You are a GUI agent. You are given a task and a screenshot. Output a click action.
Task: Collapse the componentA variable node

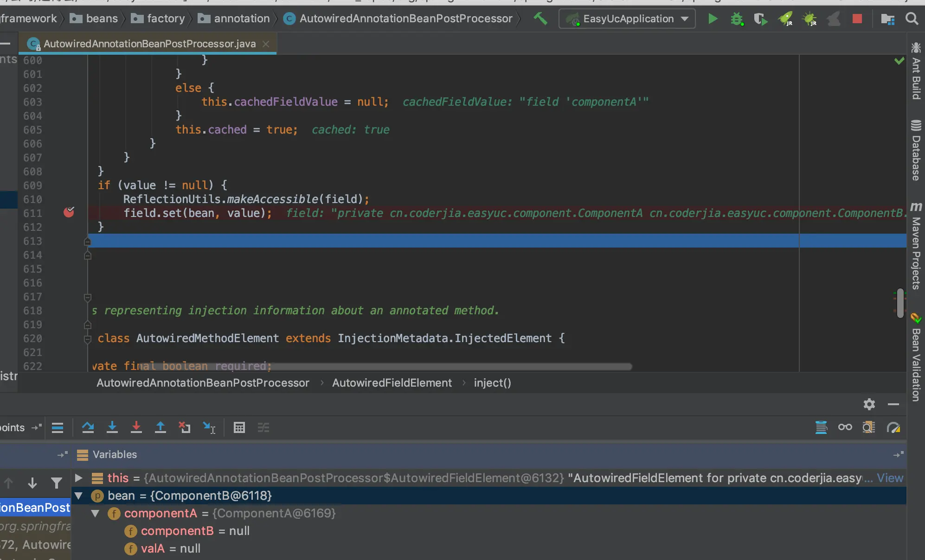(96, 513)
